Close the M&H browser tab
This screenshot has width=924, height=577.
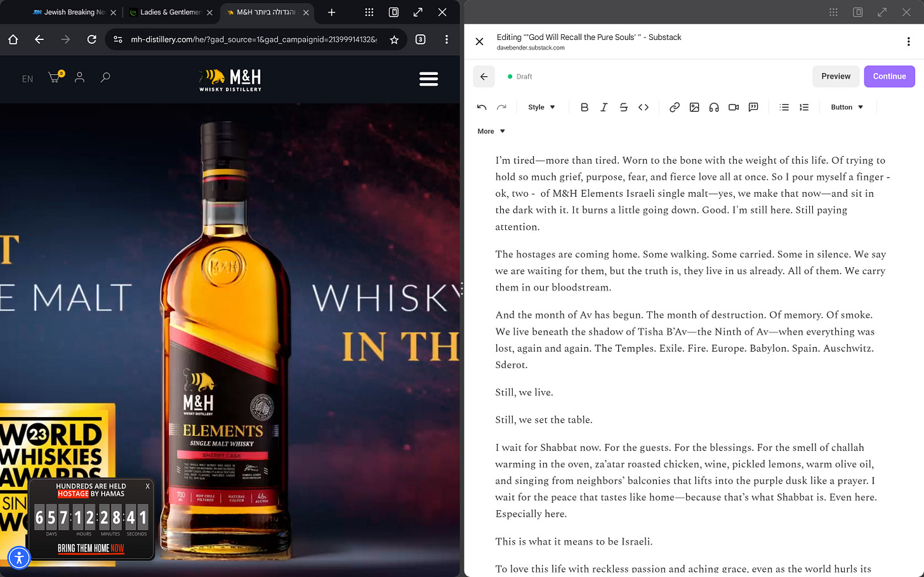[306, 12]
